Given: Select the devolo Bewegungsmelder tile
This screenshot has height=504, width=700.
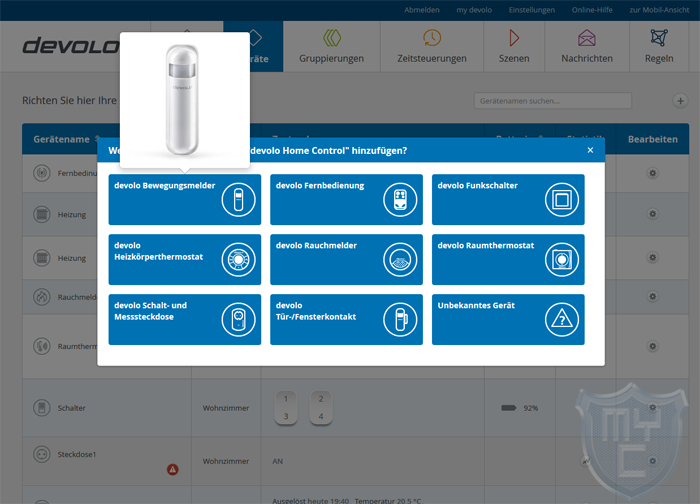Looking at the screenshot, I should (184, 200).
